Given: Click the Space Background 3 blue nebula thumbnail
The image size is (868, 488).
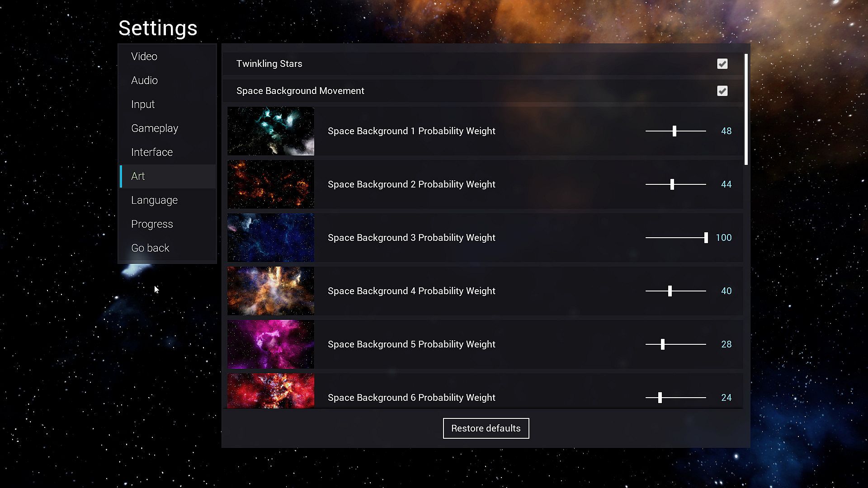Looking at the screenshot, I should point(270,238).
